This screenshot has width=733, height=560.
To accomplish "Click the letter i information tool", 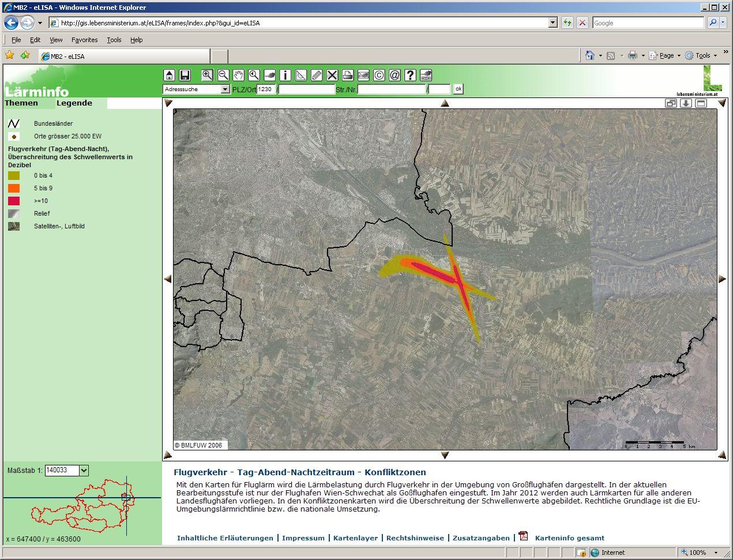I will [x=285, y=75].
